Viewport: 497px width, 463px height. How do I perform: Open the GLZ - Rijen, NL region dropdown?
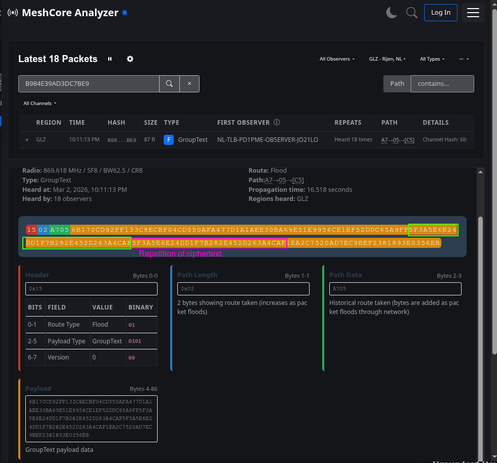387,59
